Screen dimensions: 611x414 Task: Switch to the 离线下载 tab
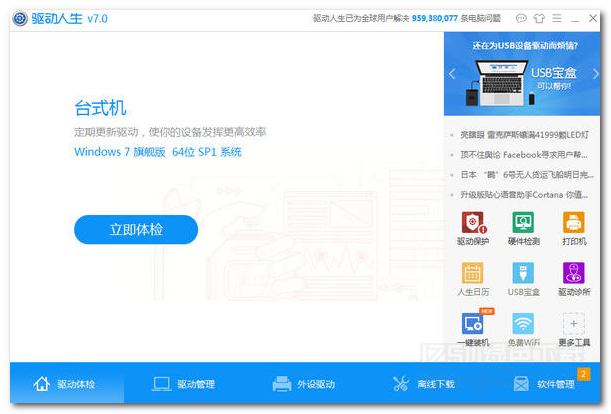(424, 384)
